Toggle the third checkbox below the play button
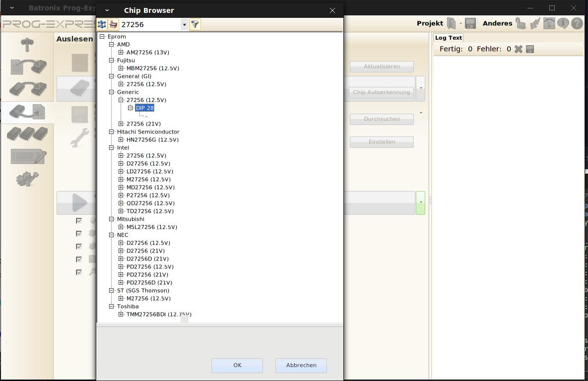This screenshot has width=588, height=381. tap(79, 247)
